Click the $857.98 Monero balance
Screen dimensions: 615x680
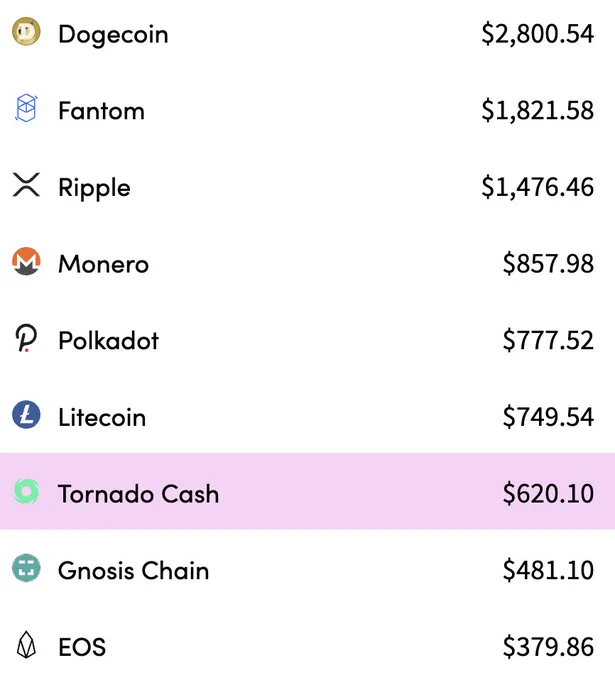coord(548,264)
